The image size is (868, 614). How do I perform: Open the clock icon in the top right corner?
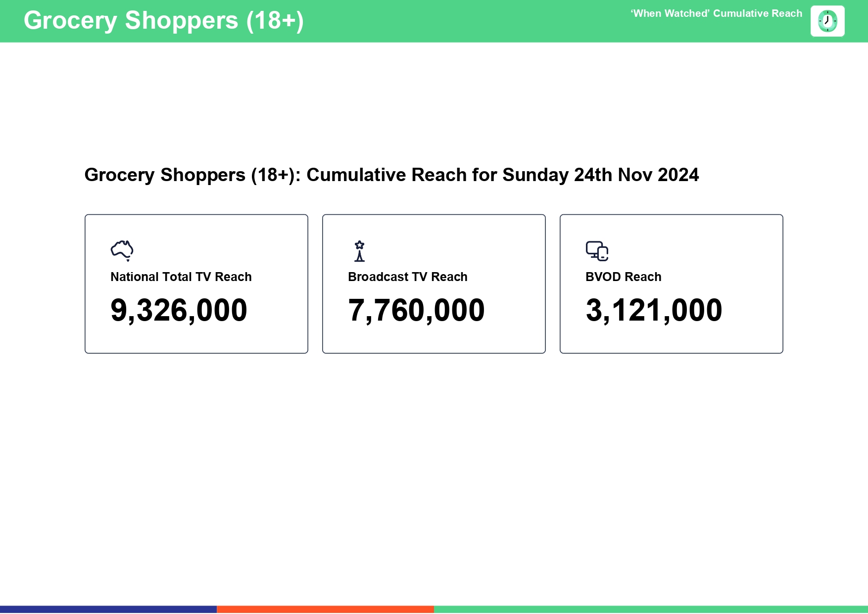coord(827,21)
